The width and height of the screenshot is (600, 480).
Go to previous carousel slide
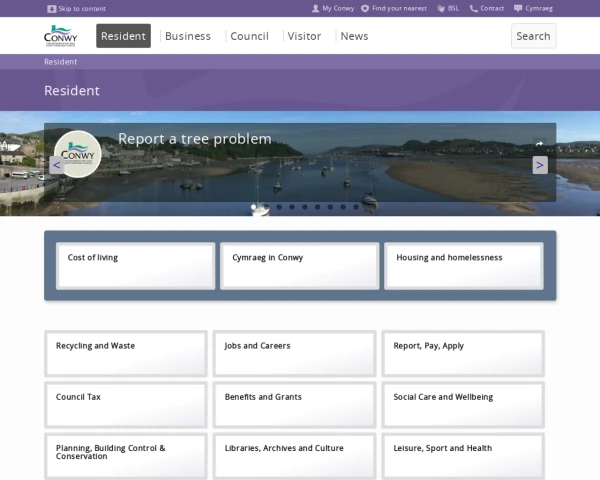(57, 165)
